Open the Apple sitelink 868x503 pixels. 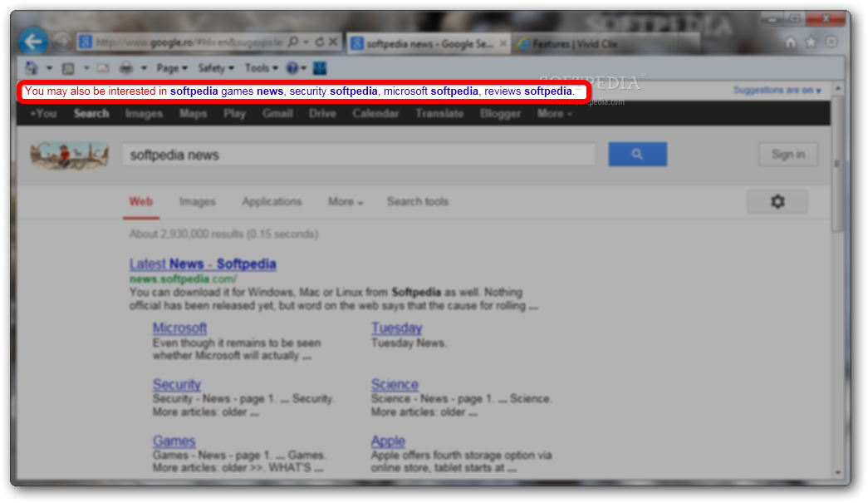388,441
